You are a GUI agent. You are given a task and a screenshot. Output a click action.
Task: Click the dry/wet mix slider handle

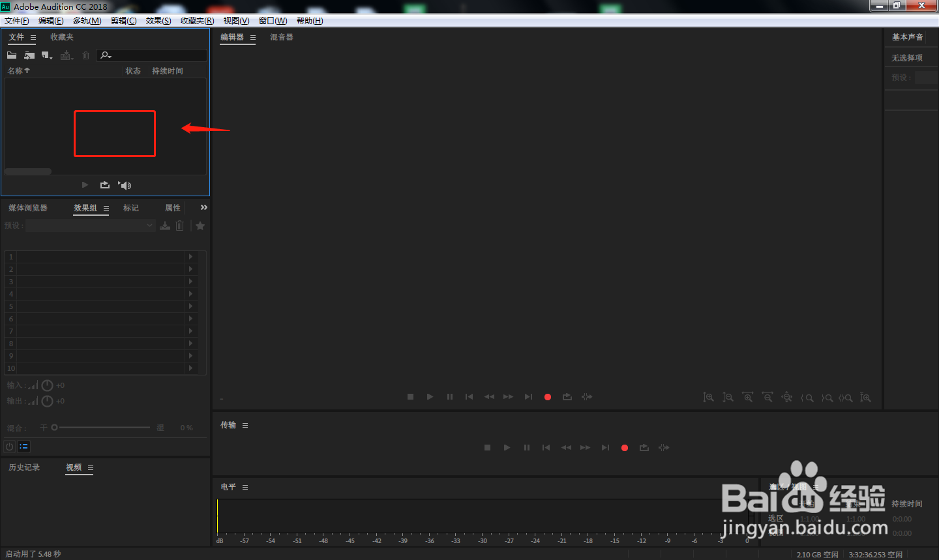(55, 428)
